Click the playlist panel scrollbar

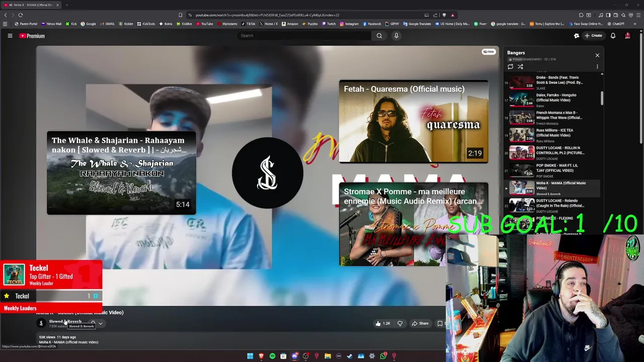coord(602,98)
